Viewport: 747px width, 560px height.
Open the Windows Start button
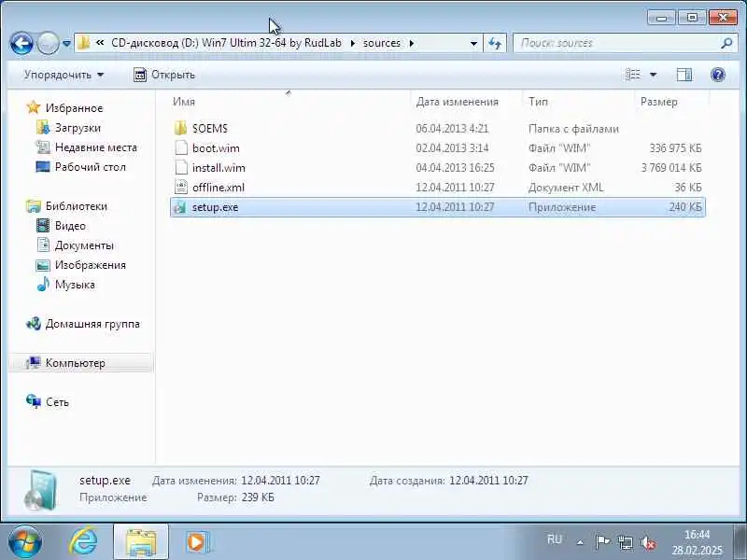(25, 542)
